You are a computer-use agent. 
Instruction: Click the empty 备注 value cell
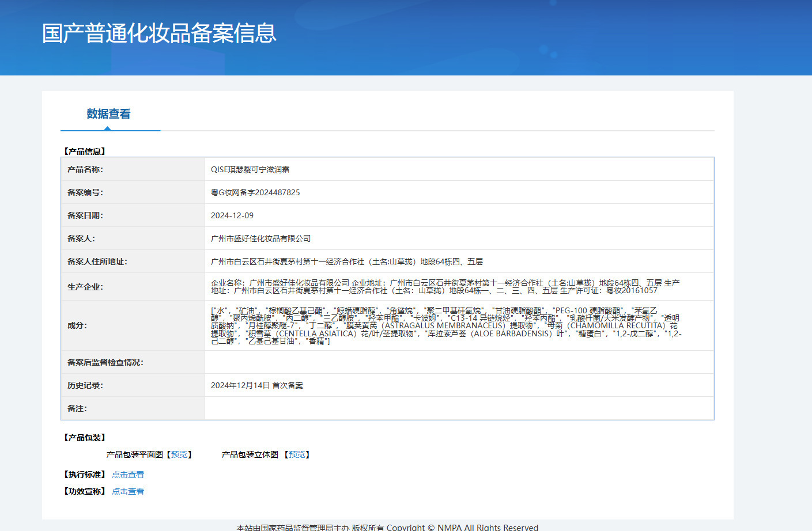pos(459,408)
